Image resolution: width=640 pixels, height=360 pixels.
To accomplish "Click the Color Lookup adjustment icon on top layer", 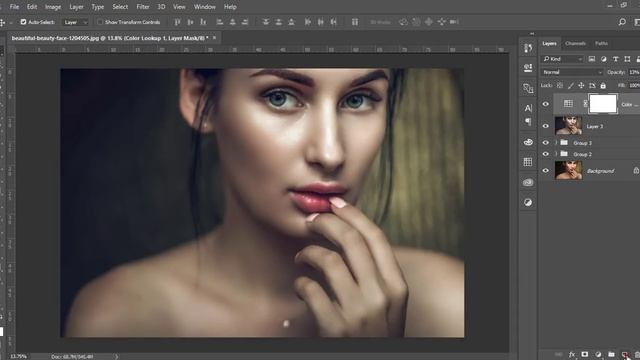I will [x=568, y=104].
